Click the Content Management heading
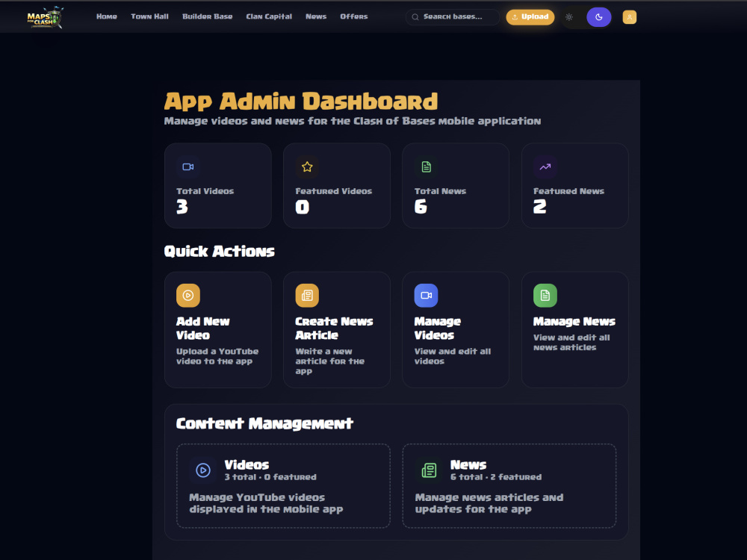 [x=264, y=423]
